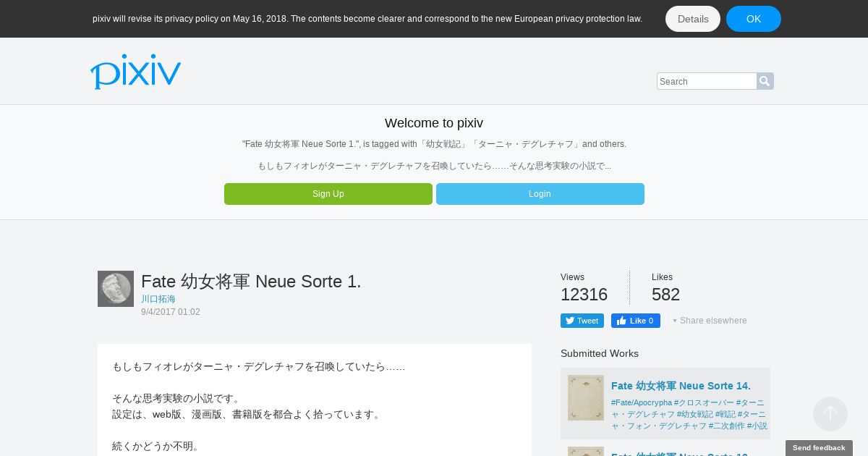Screen dimensions: 868x456
Task: Click the scroll-to-top arrow button
Action: pos(830,414)
